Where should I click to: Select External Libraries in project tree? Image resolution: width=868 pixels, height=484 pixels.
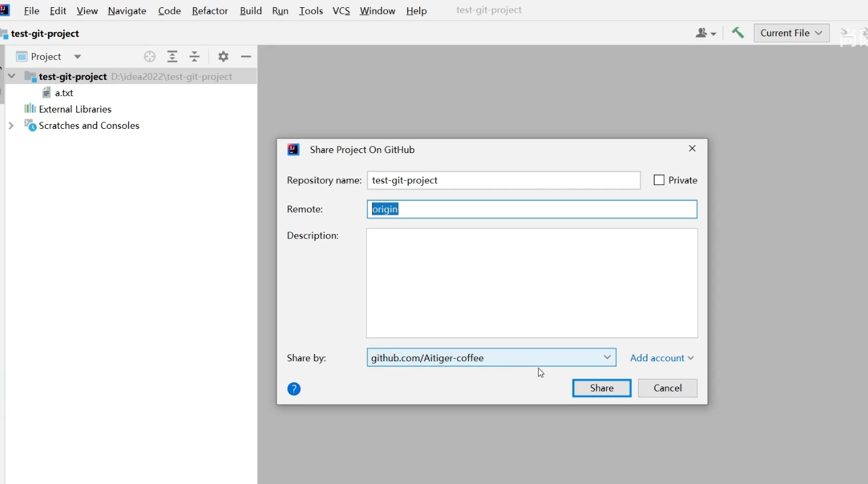tap(75, 109)
